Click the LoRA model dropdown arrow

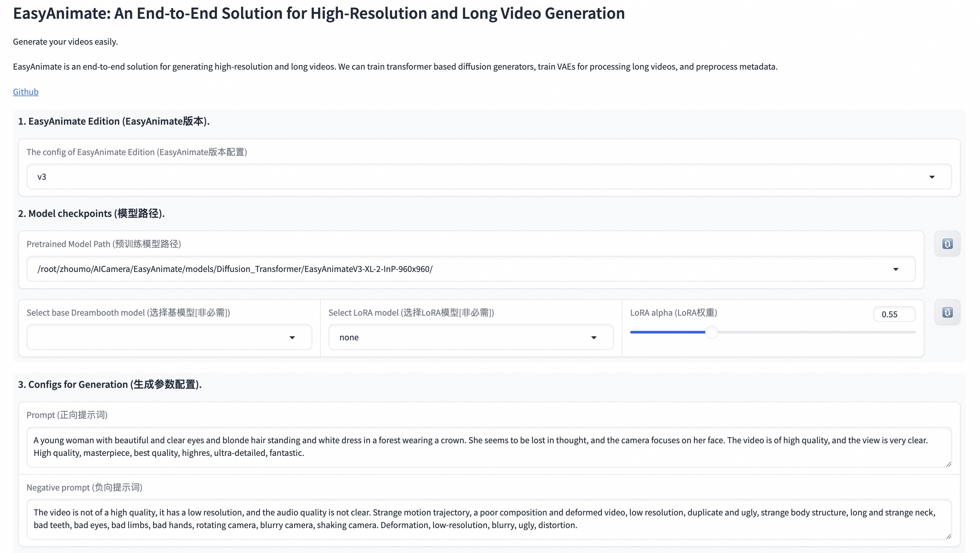tap(594, 338)
